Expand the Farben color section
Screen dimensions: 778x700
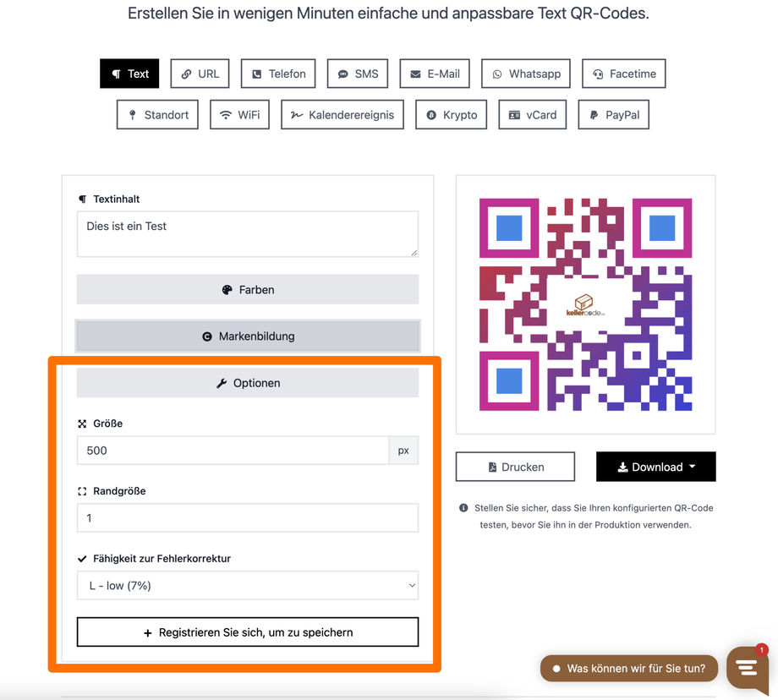tap(248, 290)
